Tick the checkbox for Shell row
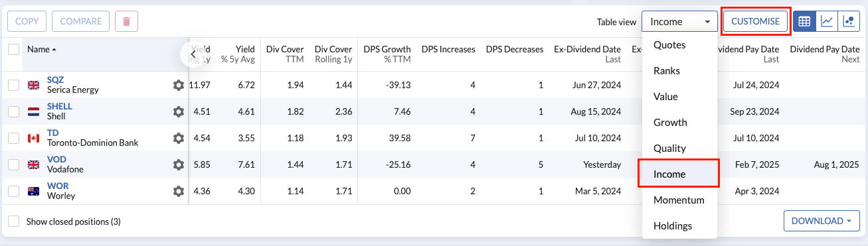Screen dimensions: 868x246 (13, 111)
